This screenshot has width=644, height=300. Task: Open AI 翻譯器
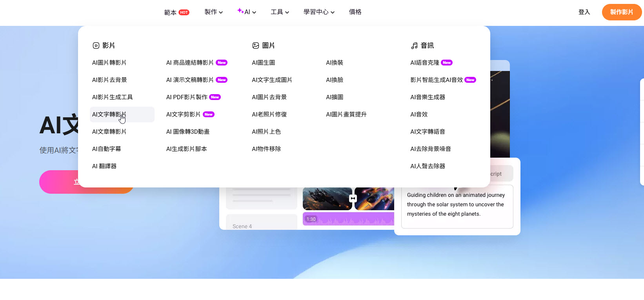pos(104,166)
